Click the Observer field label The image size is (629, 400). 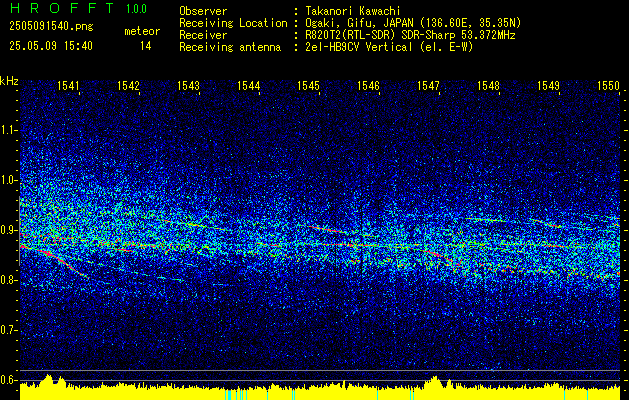click(x=203, y=11)
